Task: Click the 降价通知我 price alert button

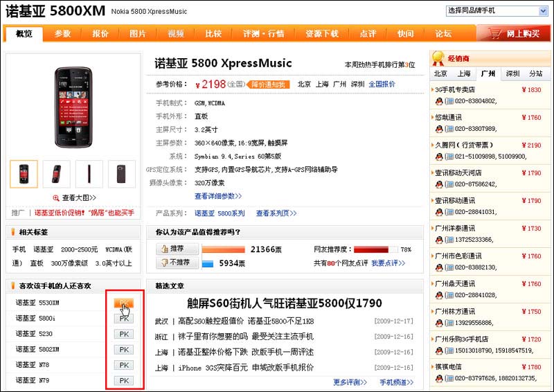Action: 268,84
